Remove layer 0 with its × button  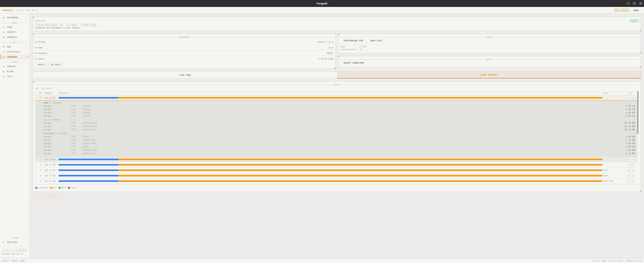click(x=629, y=98)
